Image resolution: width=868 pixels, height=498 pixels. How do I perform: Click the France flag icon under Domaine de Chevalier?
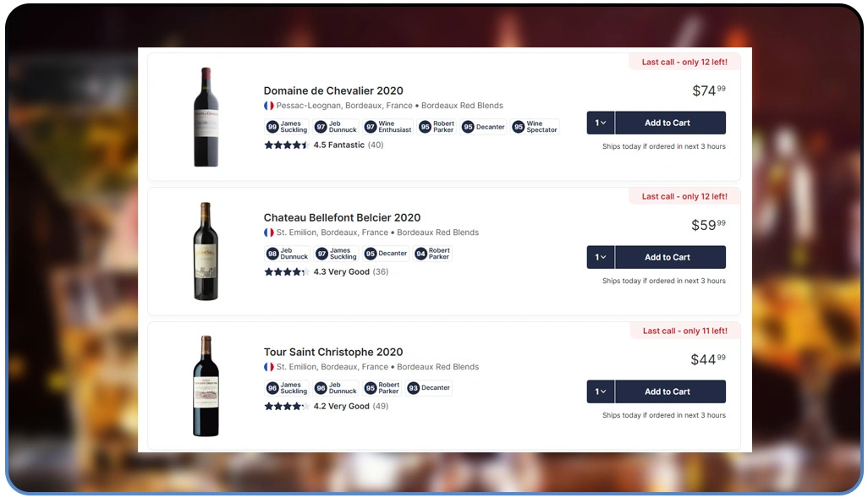[x=269, y=106]
